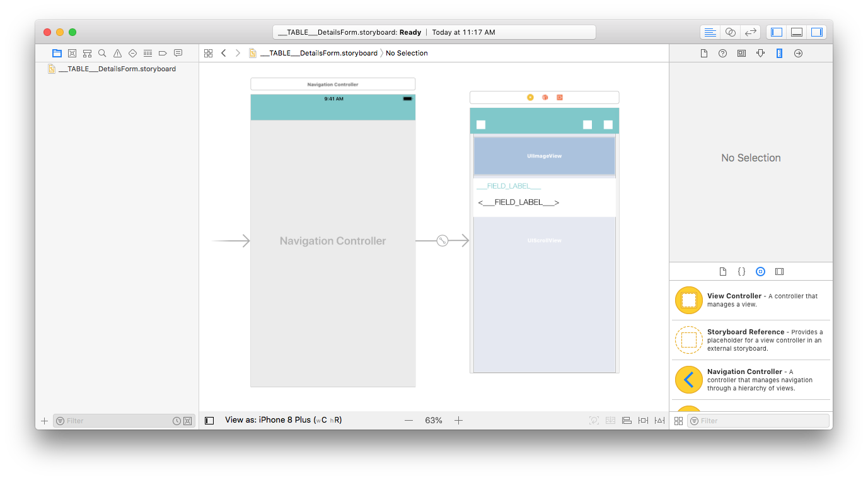Click the 63% zoom level
The height and width of the screenshot is (480, 868).
point(434,420)
